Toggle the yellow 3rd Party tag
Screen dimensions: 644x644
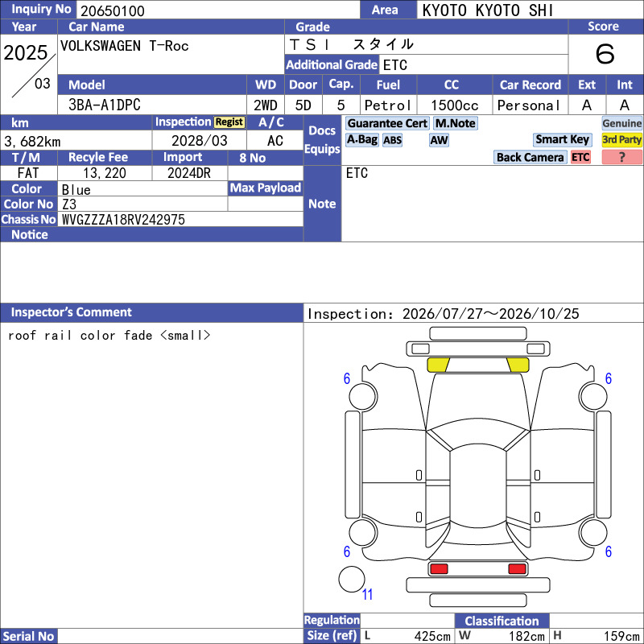tap(621, 139)
